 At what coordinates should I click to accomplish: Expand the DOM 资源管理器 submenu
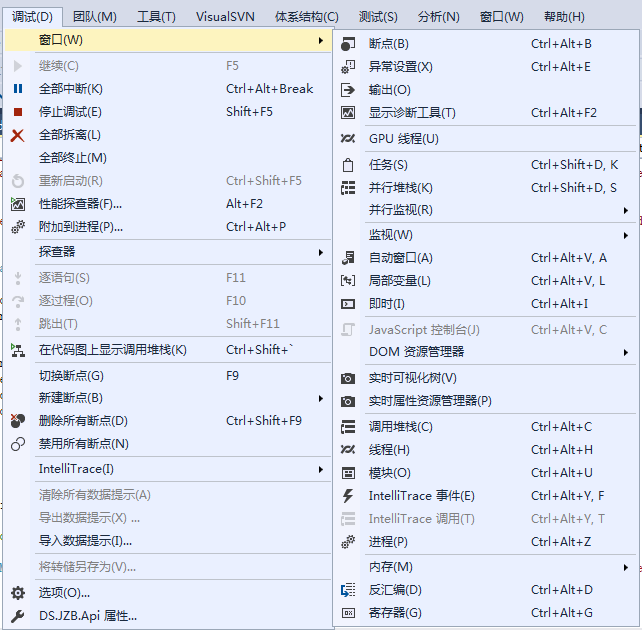pos(626,352)
